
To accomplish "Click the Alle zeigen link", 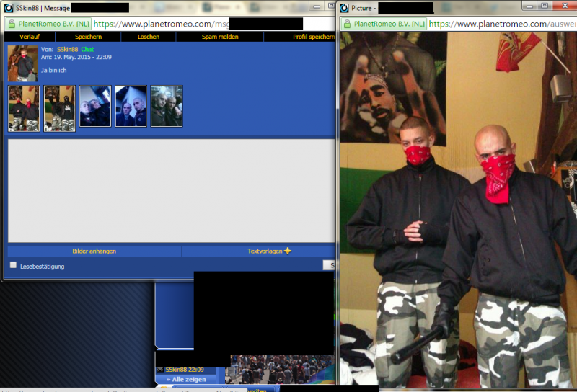I will click(x=188, y=379).
